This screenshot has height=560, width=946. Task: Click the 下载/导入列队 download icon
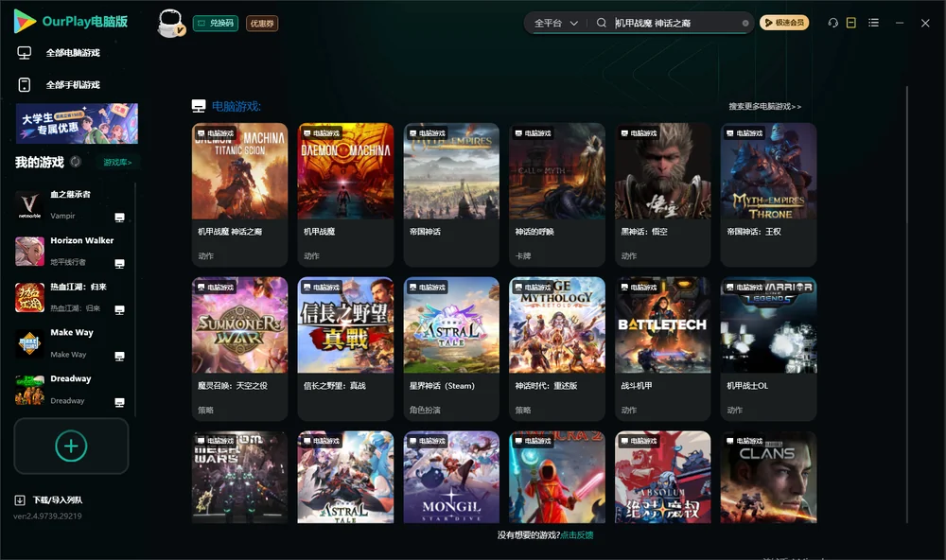click(x=20, y=499)
